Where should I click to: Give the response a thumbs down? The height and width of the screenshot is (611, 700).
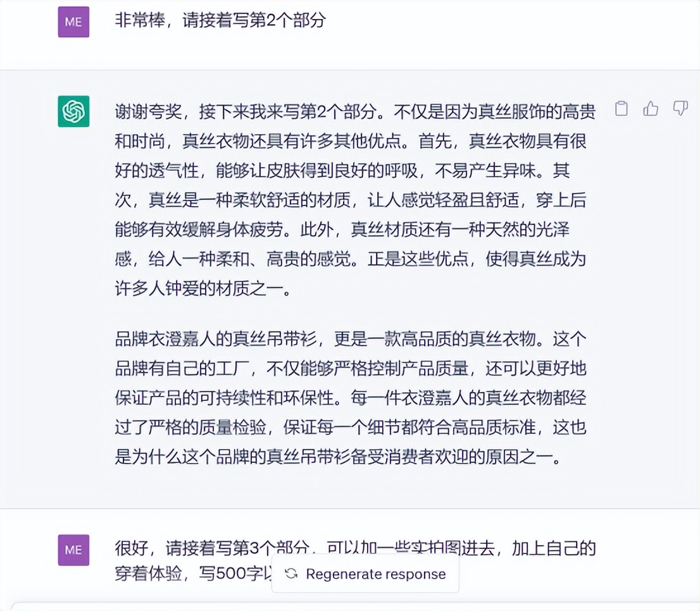point(680,109)
